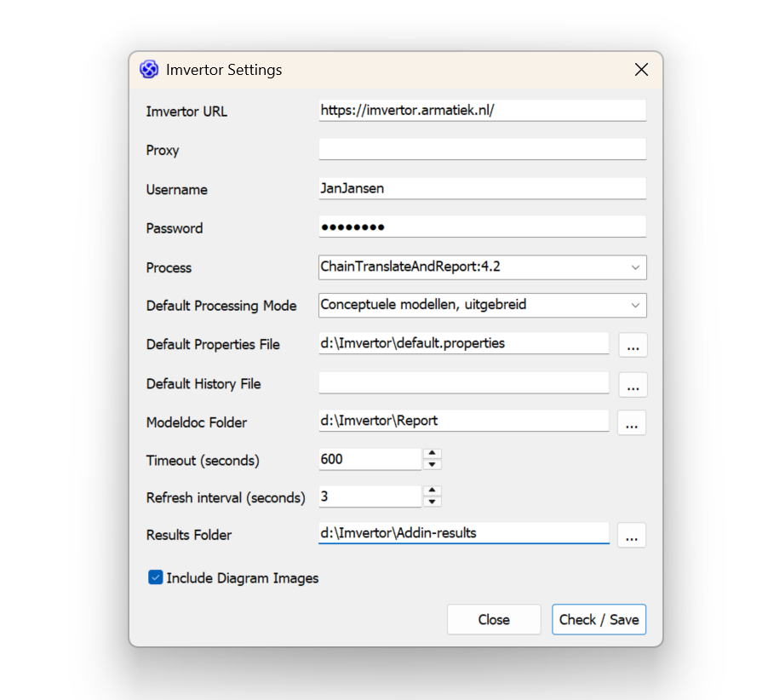The image size is (768, 700).
Task: Click the Close button
Action: tap(494, 620)
